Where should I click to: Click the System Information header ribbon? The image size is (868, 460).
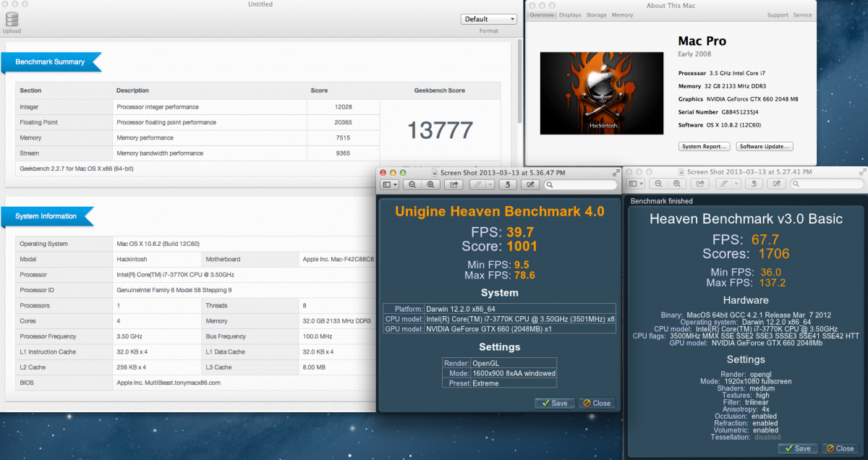(x=48, y=216)
